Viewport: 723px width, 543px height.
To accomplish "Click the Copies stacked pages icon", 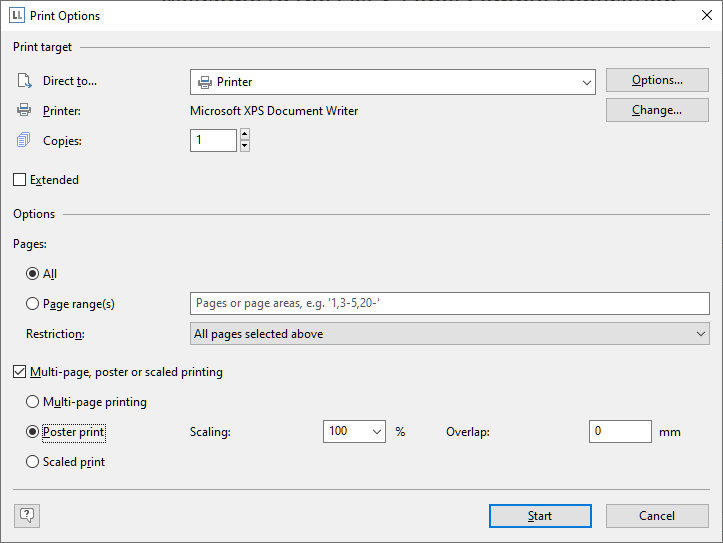I will 24,140.
